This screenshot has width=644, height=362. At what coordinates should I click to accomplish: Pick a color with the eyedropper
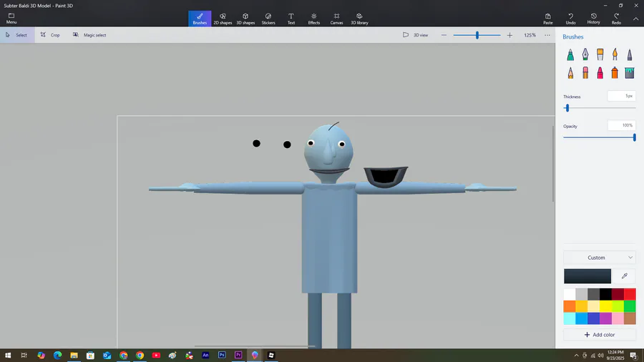point(624,276)
